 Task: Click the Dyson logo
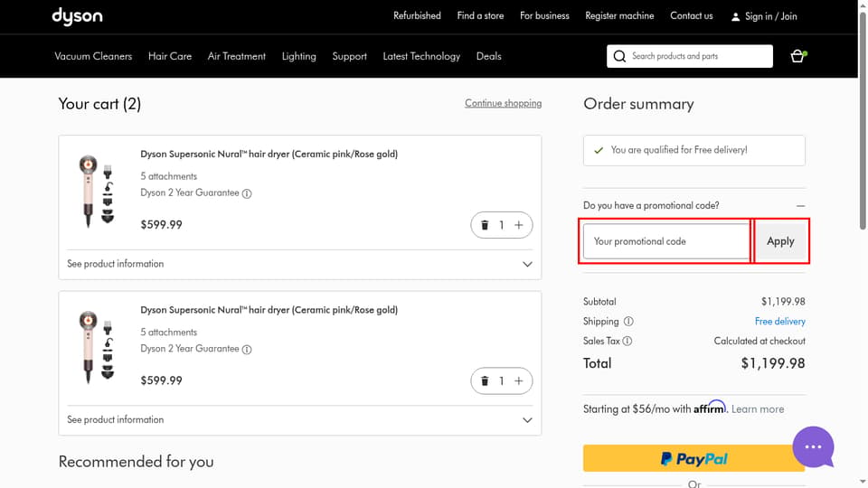click(77, 16)
